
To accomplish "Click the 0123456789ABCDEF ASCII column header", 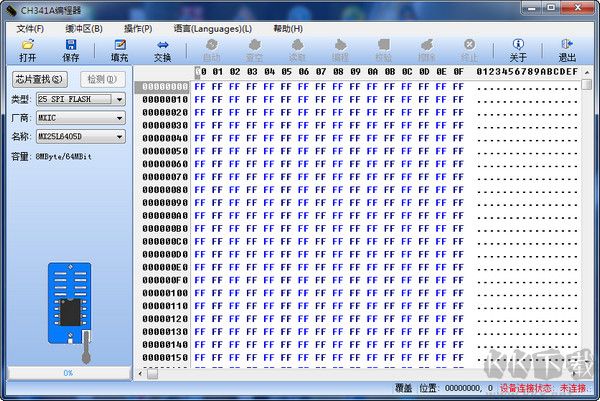I will (527, 72).
